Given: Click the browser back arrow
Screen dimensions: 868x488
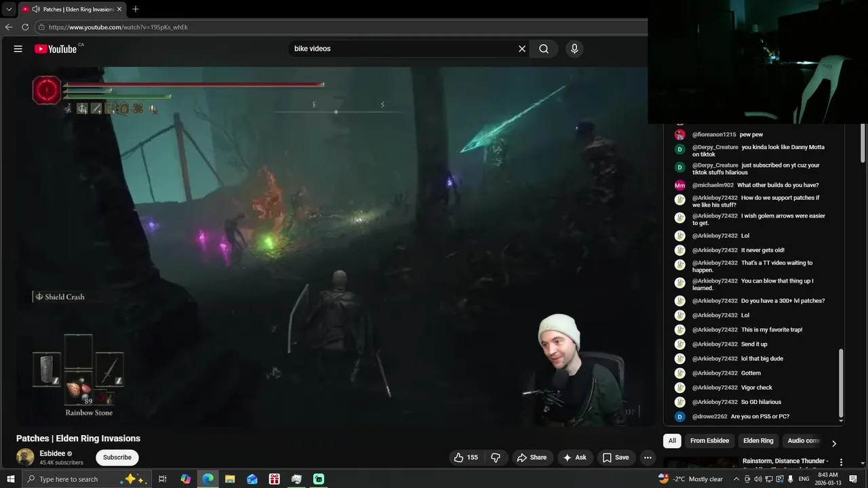Looking at the screenshot, I should click(x=9, y=27).
